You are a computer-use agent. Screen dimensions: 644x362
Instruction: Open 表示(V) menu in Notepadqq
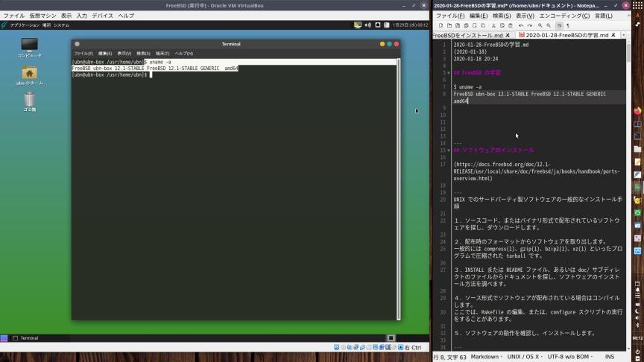pyautogui.click(x=525, y=16)
